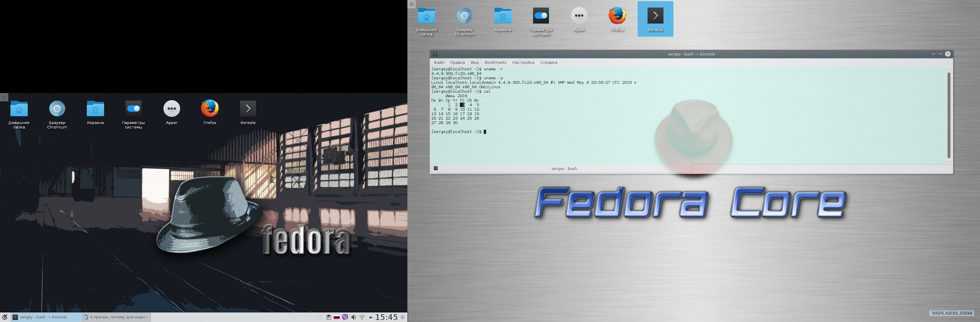Open the volume control in the tray
The width and height of the screenshot is (980, 322).
pyautogui.click(x=353, y=317)
